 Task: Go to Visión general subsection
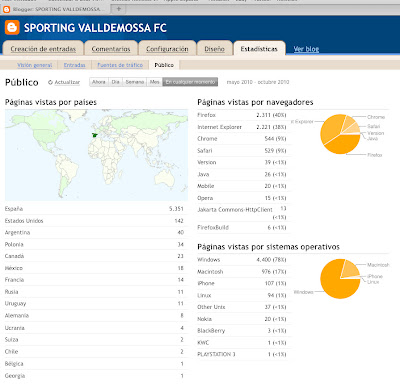point(35,65)
